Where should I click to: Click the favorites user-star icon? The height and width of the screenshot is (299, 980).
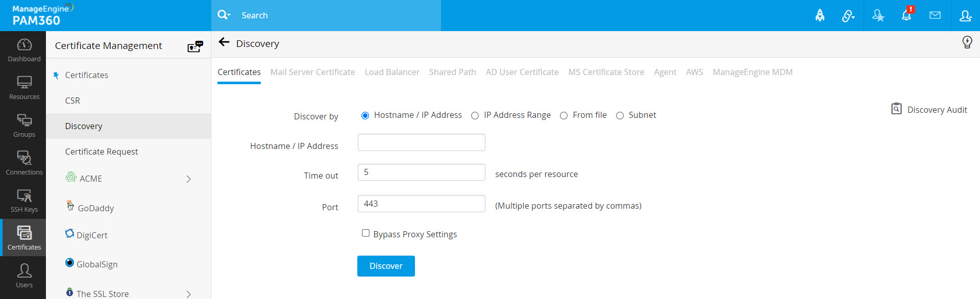878,16
